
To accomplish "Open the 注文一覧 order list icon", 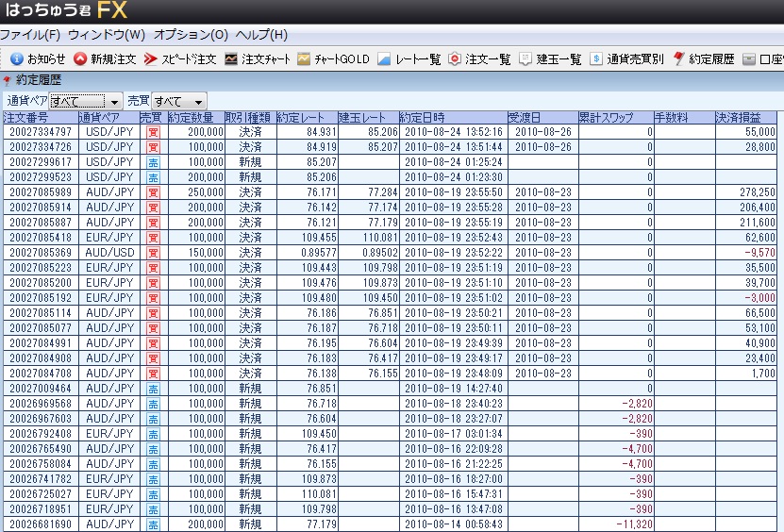I will click(455, 58).
